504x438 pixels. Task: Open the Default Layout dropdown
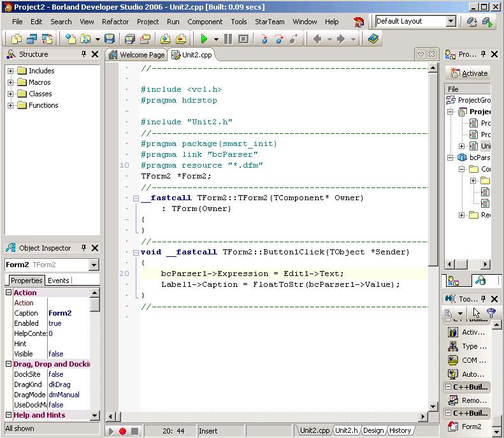click(x=451, y=21)
